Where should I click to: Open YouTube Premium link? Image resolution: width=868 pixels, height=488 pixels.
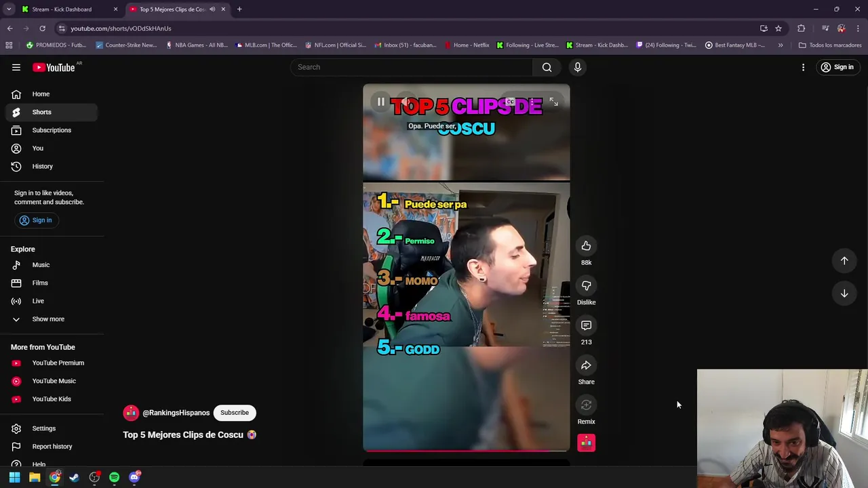[x=52, y=363]
